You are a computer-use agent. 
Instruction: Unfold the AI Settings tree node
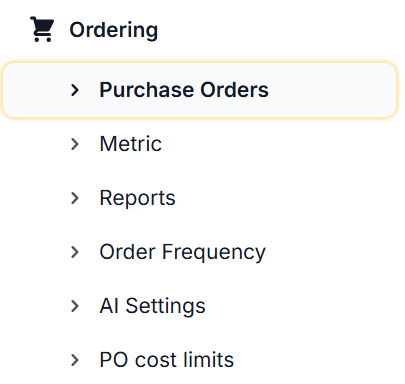tap(75, 306)
